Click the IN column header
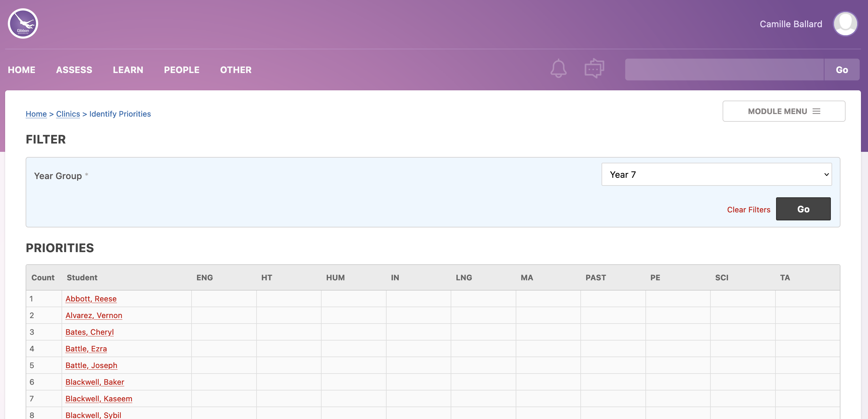 click(x=395, y=277)
